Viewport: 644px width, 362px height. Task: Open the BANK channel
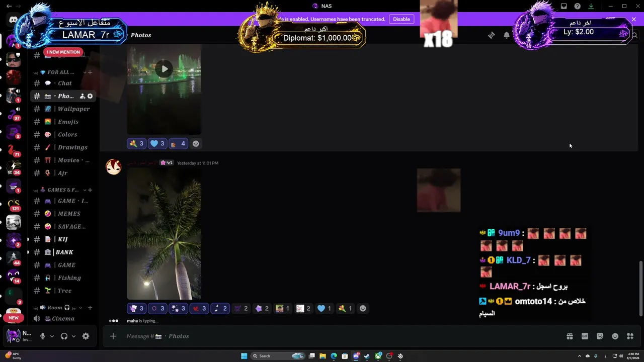63,252
